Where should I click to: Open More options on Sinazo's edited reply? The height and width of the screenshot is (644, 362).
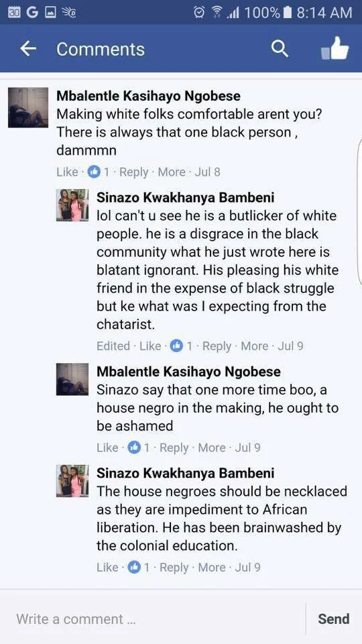click(255, 346)
